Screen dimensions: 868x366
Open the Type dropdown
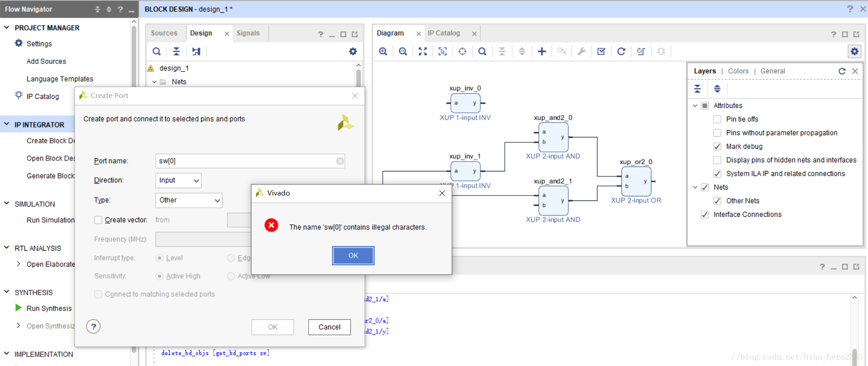[189, 200]
